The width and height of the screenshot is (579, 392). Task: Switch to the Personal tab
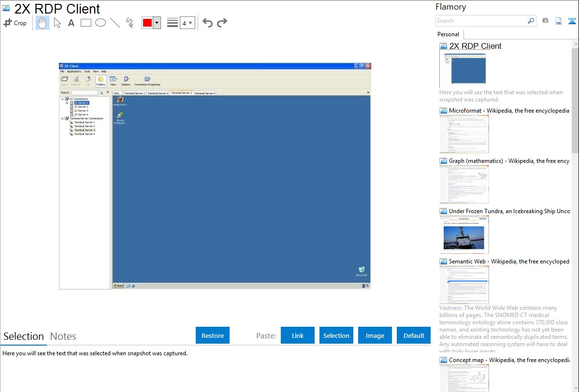(448, 34)
